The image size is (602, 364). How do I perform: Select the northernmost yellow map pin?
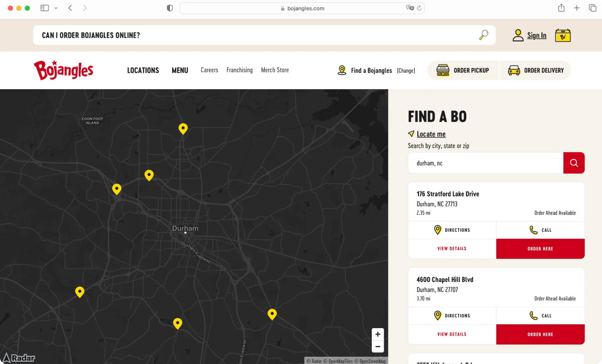click(183, 128)
